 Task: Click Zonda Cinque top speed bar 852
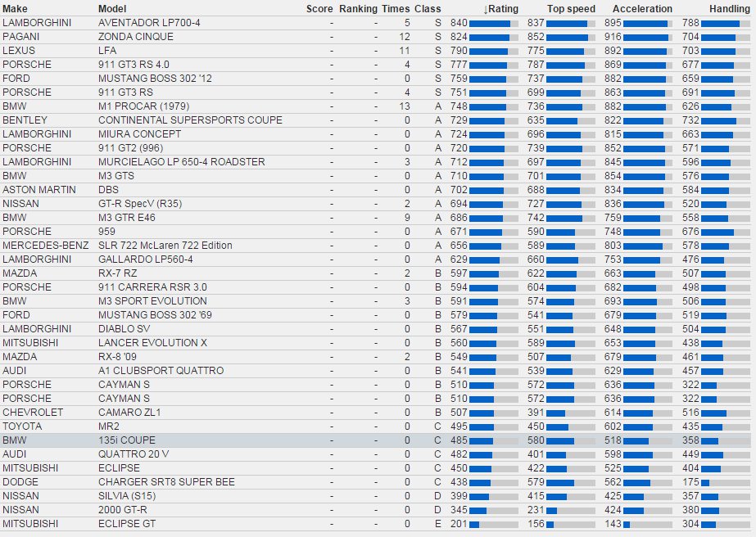click(571, 37)
